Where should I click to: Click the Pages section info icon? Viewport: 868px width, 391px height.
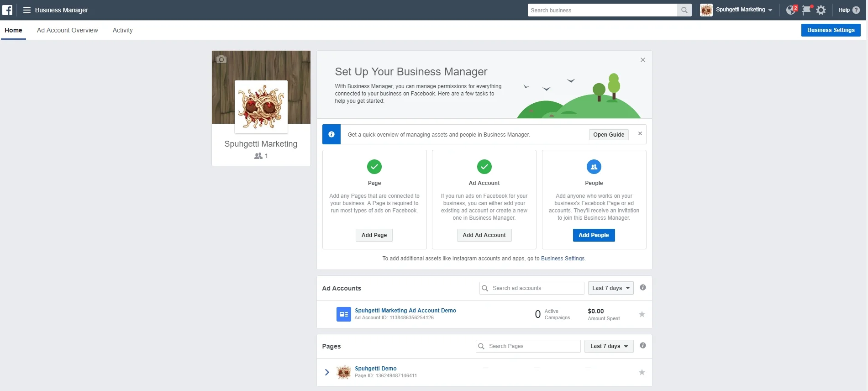coord(643,345)
